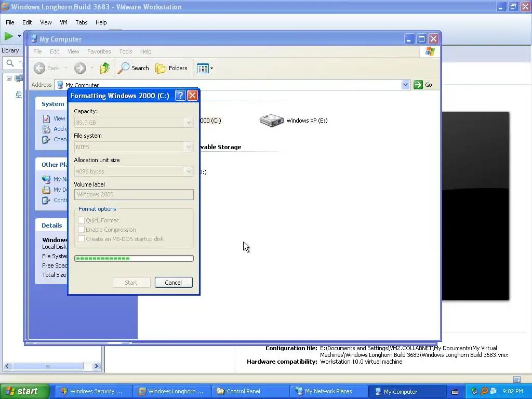Open My Network Places sidebar icon
Image resolution: width=532 pixels, height=399 pixels.
[x=46, y=179]
